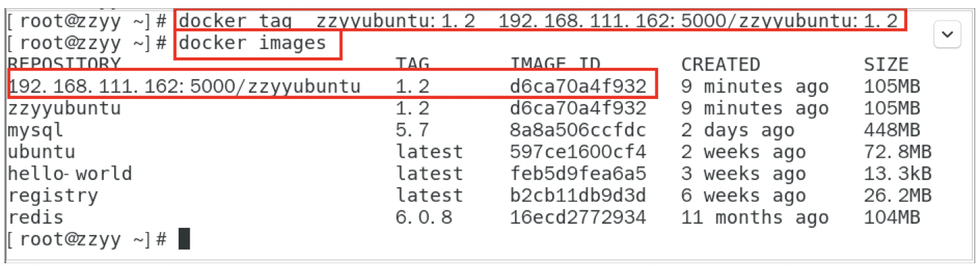Screen dimensions: 980x266
Task: Click image ID 8a8a506ccfdc
Action: [x=579, y=130]
